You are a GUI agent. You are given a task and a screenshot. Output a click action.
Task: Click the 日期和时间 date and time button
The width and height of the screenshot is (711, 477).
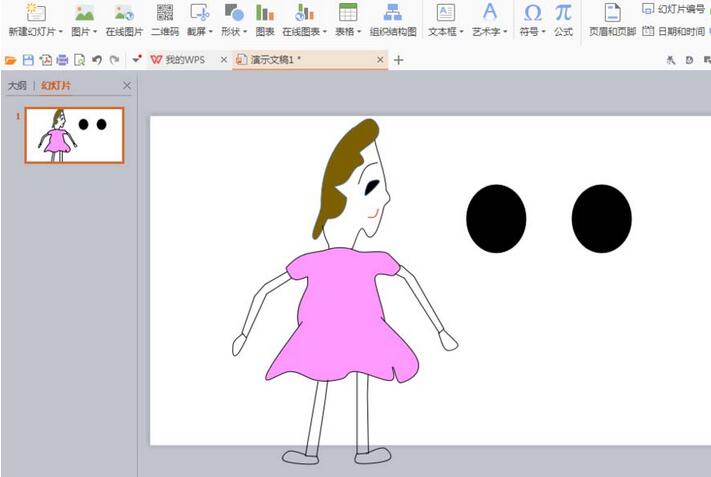[675, 31]
